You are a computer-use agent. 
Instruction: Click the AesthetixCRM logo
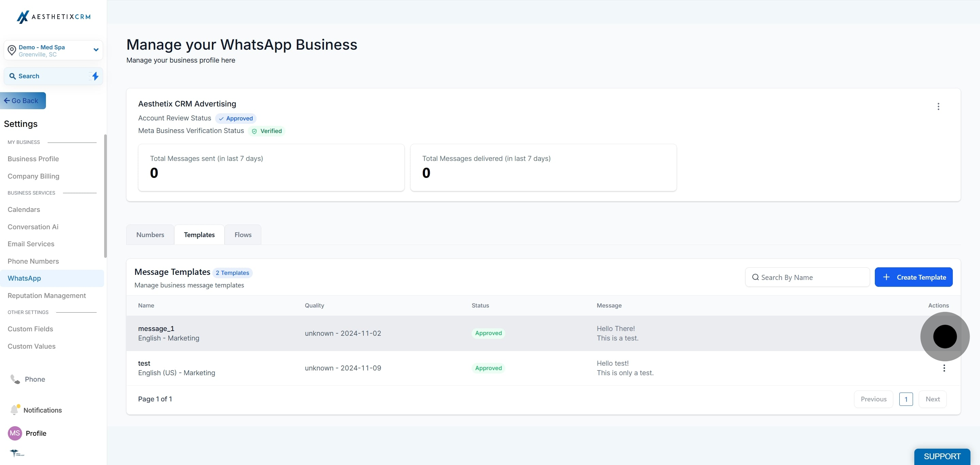(54, 17)
